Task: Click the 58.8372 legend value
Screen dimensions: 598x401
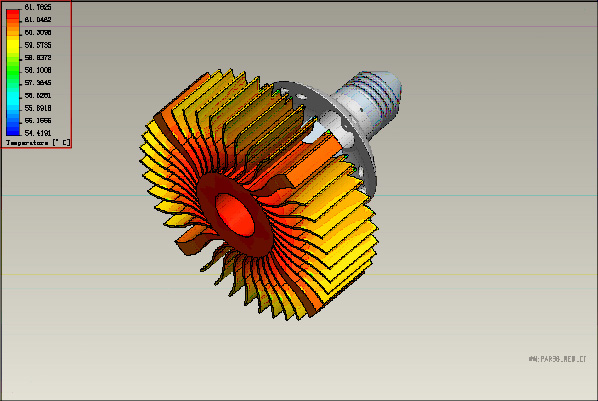Action: pyautogui.click(x=38, y=58)
